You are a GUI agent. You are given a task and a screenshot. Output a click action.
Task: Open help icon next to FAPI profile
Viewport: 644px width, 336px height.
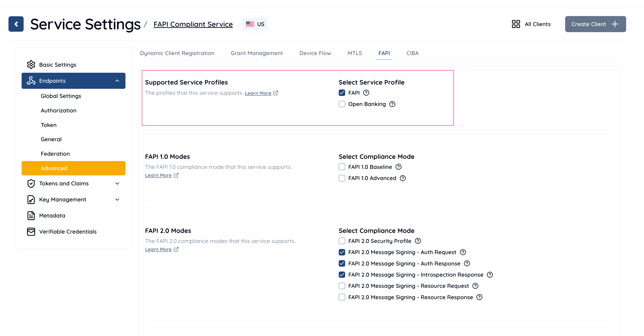coord(366,93)
